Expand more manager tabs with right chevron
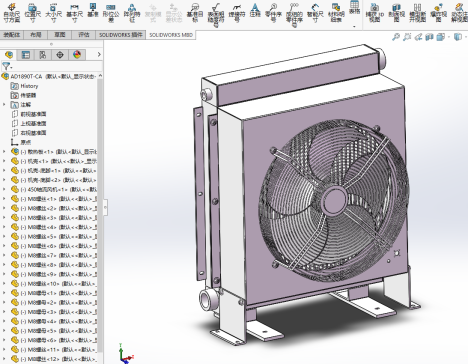This screenshot has width=468, height=364. pyautogui.click(x=99, y=54)
